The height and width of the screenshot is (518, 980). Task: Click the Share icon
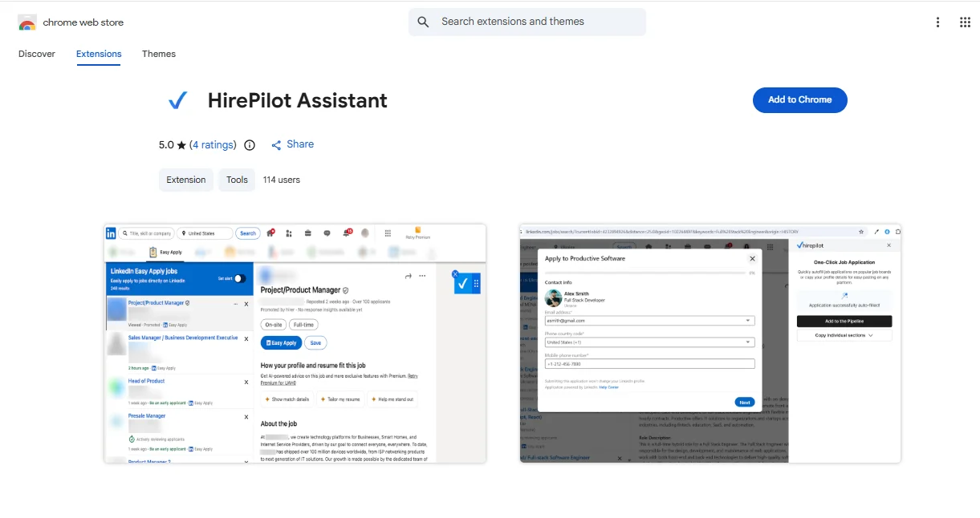pos(276,145)
